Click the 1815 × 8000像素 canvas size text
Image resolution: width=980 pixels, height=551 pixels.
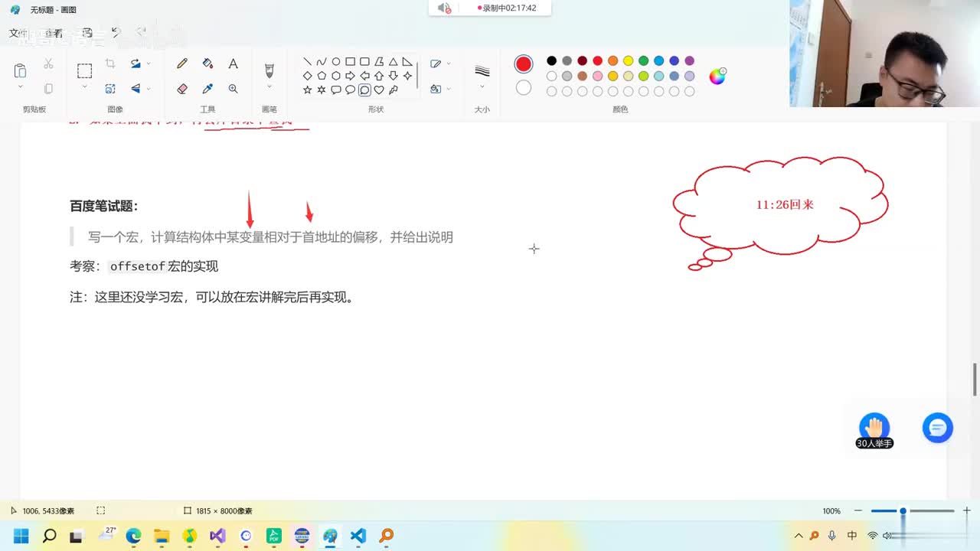[224, 510]
